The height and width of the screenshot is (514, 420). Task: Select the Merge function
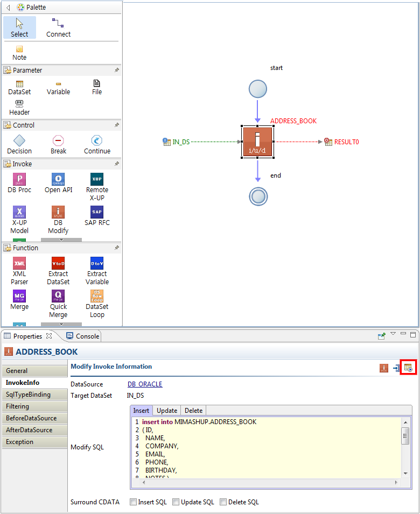[19, 300]
